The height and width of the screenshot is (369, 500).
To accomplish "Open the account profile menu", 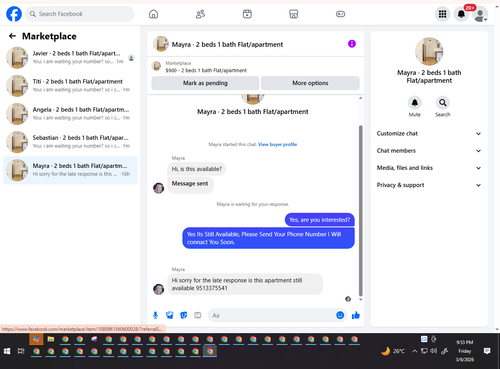I will [480, 15].
